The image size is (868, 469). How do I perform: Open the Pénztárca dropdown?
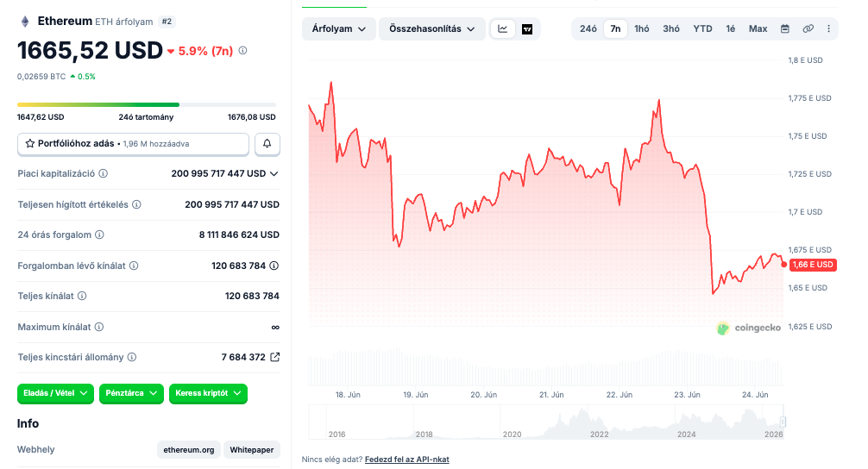[x=131, y=393]
